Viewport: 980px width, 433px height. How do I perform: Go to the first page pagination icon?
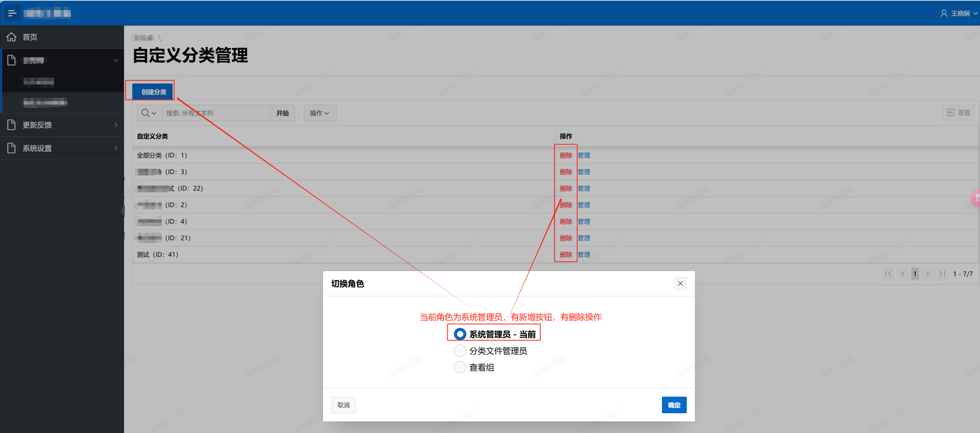[x=888, y=274]
